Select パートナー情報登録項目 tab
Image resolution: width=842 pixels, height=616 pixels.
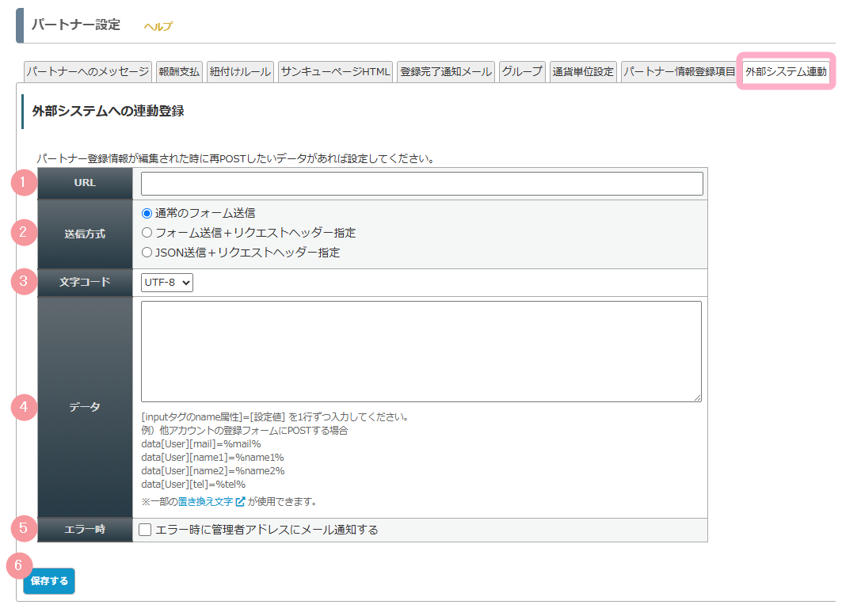(x=680, y=72)
